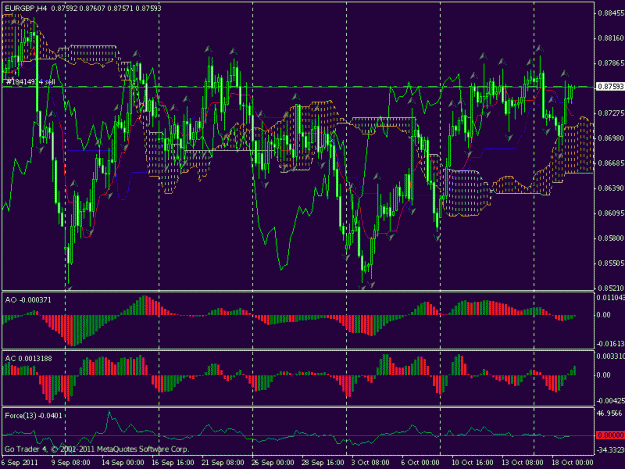The height and width of the screenshot is (469, 625).
Task: Click the 0.85800 price axis label
Action: coord(610,238)
